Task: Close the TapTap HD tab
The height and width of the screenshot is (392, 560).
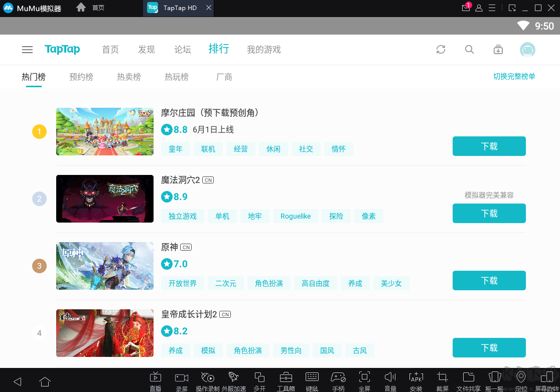Action: 209,8
